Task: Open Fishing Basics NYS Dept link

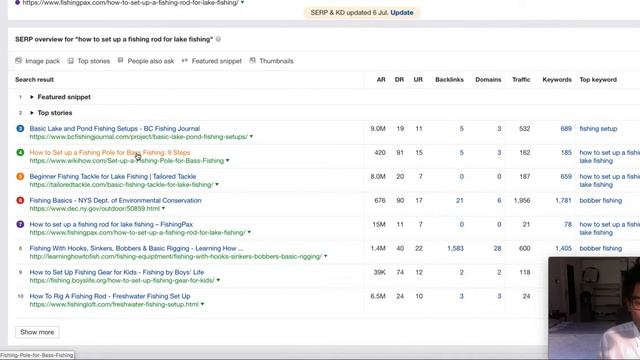Action: (116, 200)
